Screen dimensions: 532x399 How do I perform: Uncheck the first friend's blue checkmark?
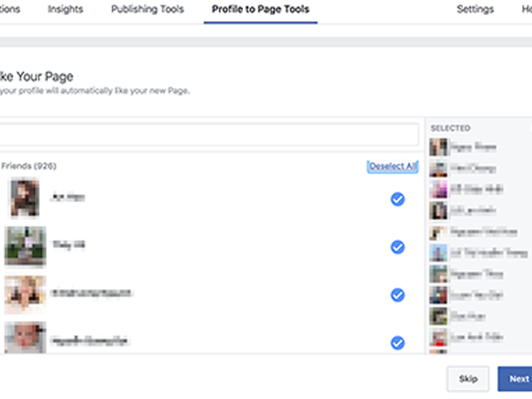(x=397, y=199)
